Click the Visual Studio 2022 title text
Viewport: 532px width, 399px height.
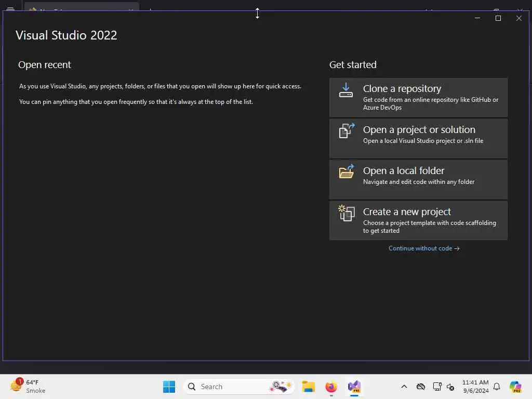(x=66, y=35)
